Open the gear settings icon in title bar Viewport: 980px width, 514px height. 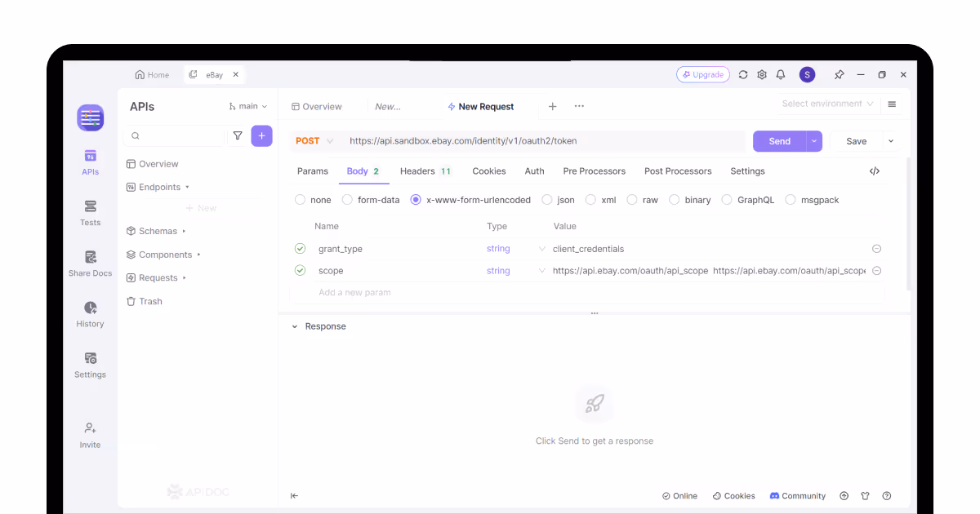pyautogui.click(x=762, y=74)
